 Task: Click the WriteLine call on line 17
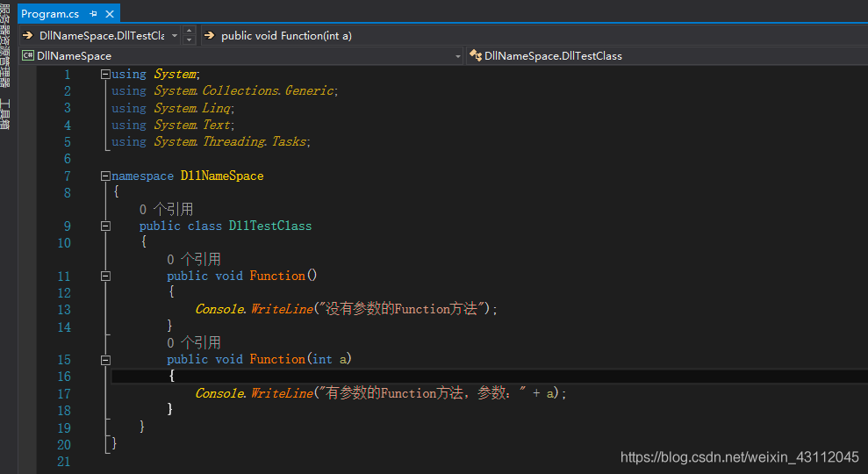(282, 393)
